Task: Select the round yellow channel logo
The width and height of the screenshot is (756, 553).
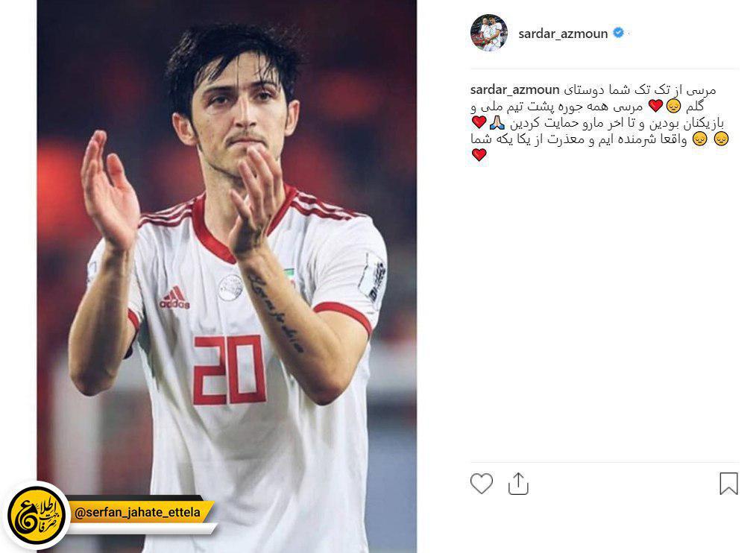Action: pyautogui.click(x=37, y=516)
